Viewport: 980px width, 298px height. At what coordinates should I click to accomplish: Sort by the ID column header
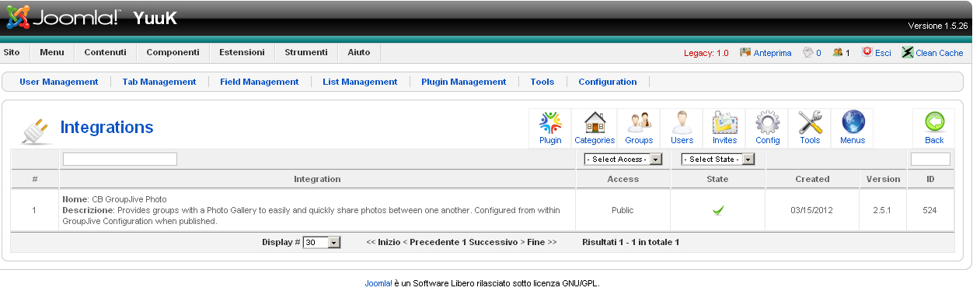tap(930, 179)
